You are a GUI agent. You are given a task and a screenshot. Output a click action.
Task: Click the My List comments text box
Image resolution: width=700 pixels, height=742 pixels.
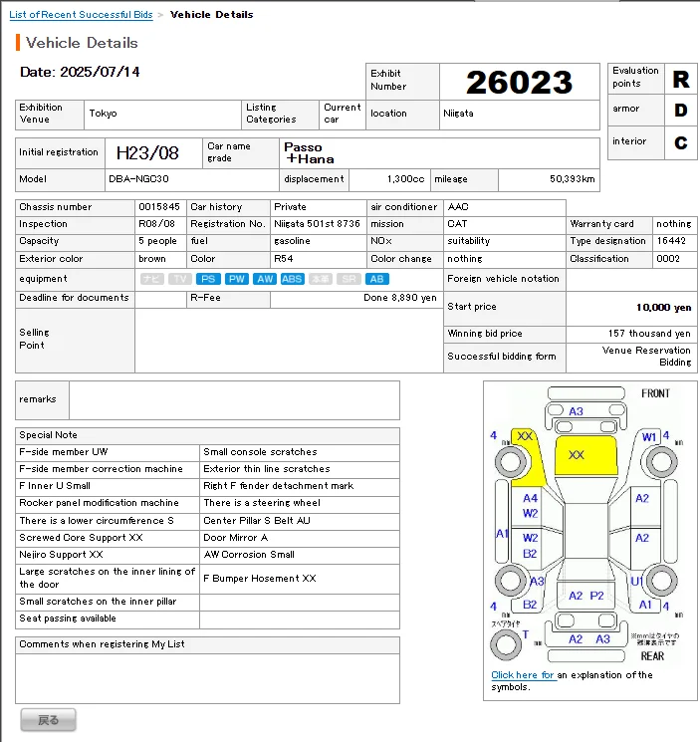[x=207, y=678]
